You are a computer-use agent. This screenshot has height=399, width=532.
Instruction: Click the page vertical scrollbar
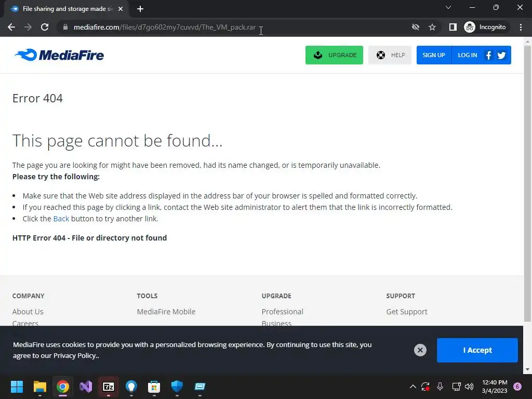click(x=527, y=183)
